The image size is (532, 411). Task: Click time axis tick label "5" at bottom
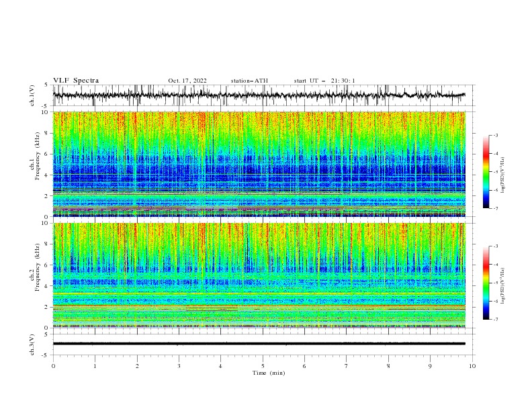263,366
